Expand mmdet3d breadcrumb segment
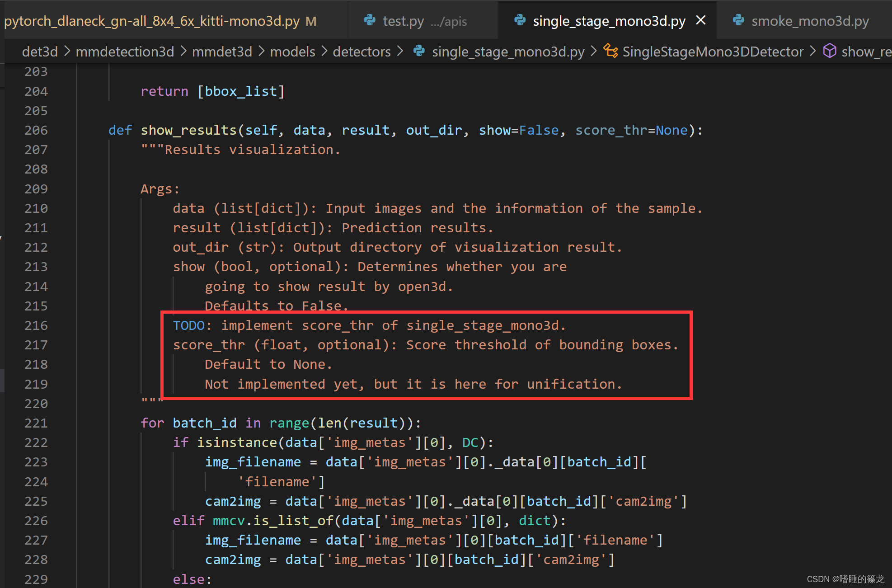The height and width of the screenshot is (588, 892). [x=222, y=52]
